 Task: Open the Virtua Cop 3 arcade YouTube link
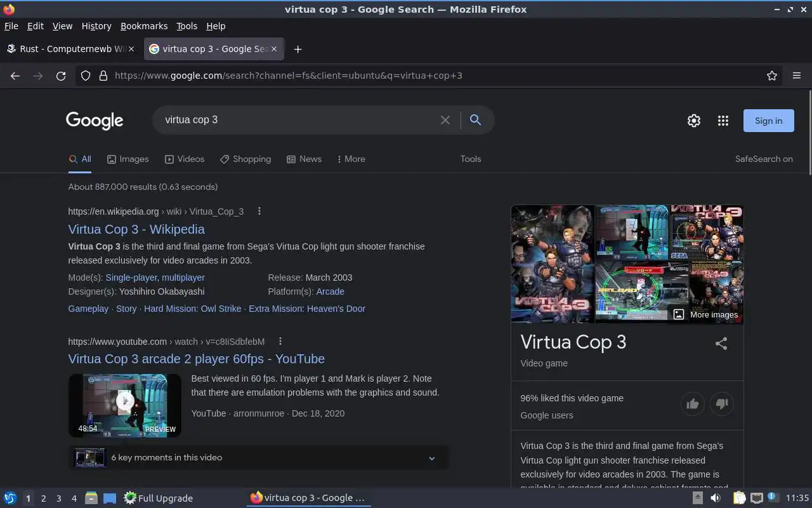click(197, 359)
